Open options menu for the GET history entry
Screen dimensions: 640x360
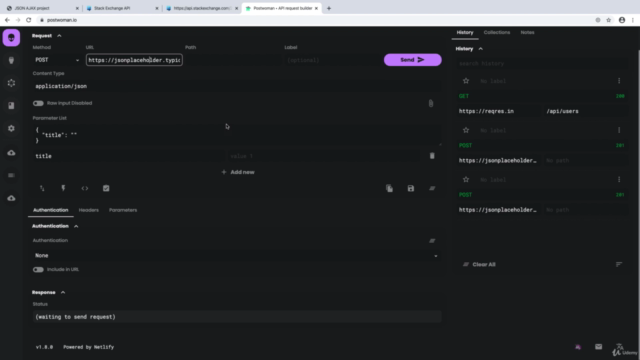coord(619,81)
